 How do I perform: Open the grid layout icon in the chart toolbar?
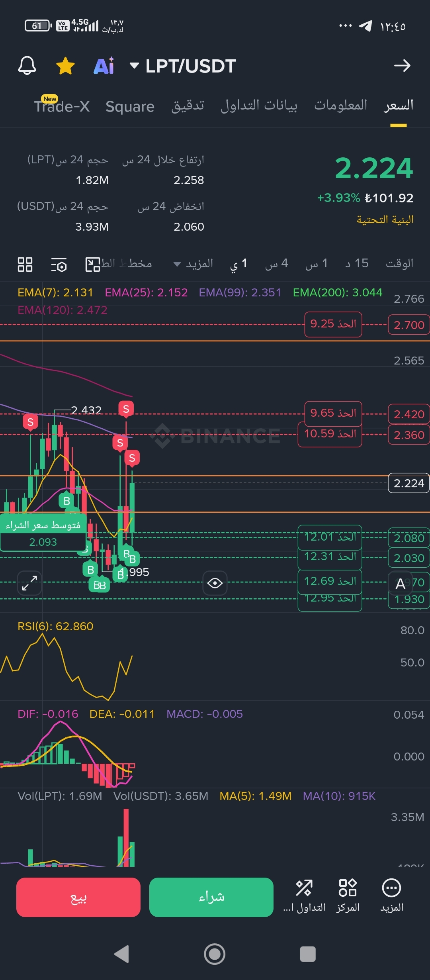click(25, 264)
